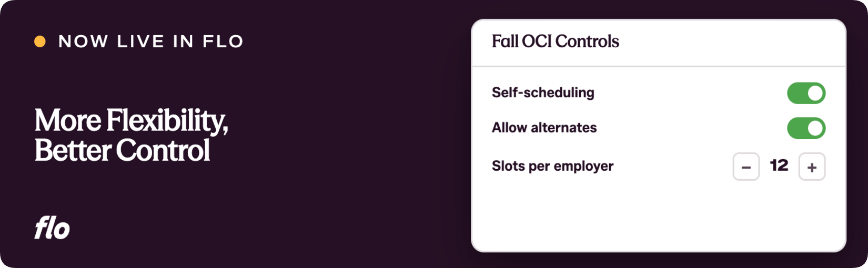Click the More Flexibility headline line
868x268 pixels.
coord(132,120)
